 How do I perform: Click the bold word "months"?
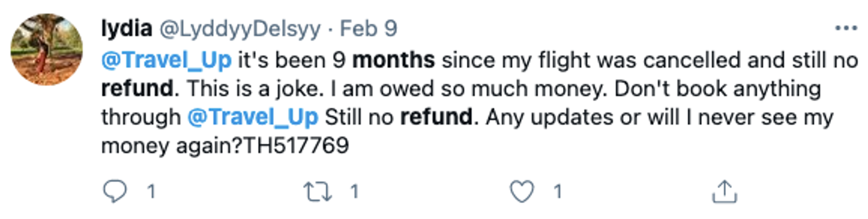click(x=394, y=60)
